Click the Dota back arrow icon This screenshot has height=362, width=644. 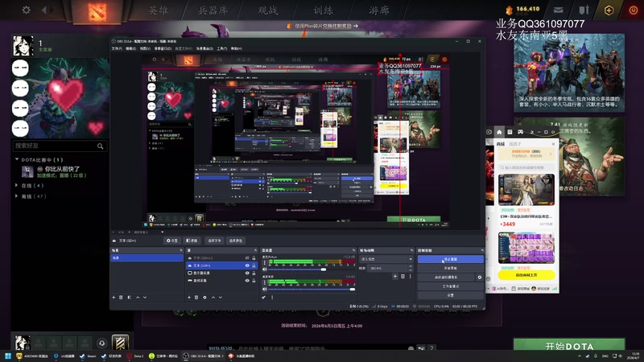click(x=44, y=10)
